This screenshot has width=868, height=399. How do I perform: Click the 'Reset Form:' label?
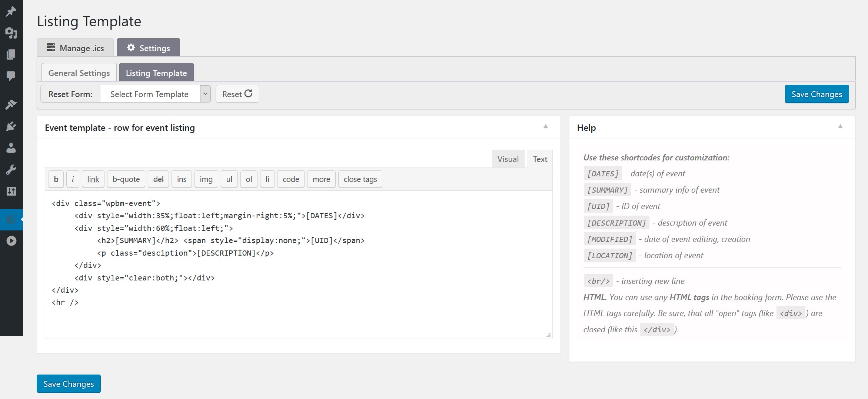pyautogui.click(x=70, y=94)
